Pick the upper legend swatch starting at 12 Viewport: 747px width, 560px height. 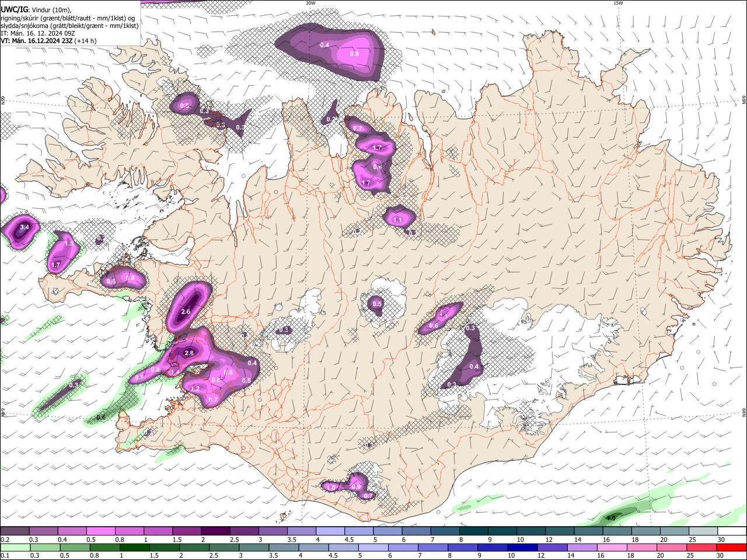[560, 531]
